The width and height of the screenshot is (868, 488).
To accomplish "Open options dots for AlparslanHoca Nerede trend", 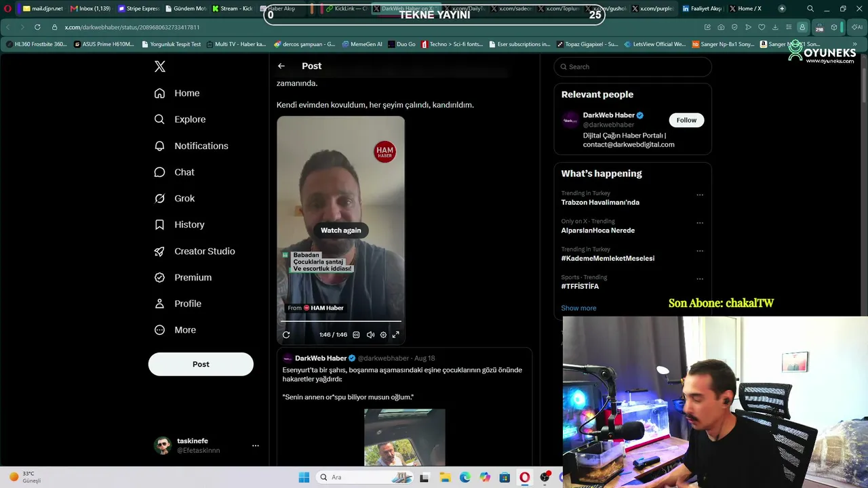I will click(x=700, y=223).
